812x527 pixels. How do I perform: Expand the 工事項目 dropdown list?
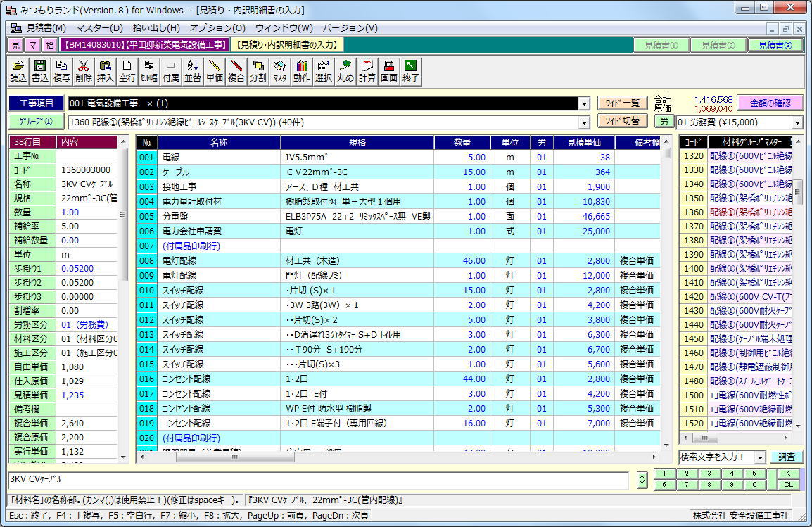[583, 104]
